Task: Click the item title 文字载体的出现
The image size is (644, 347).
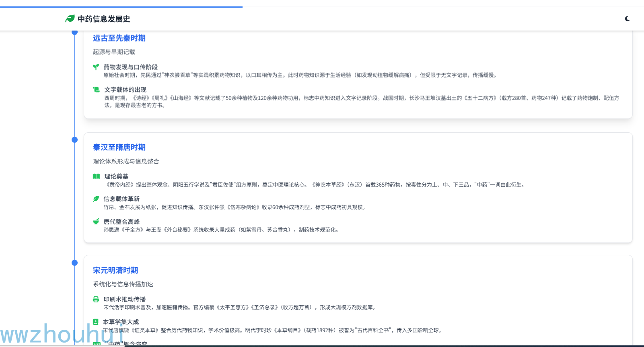Action: pyautogui.click(x=125, y=90)
